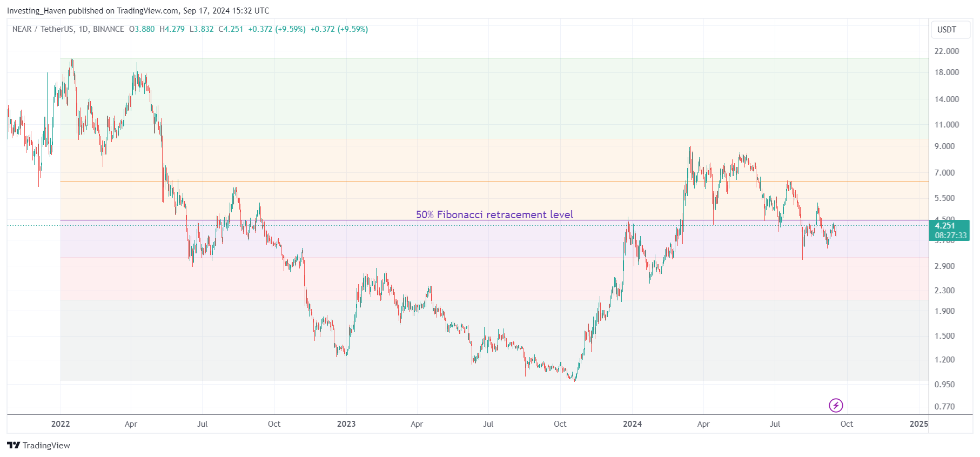Click the first +0.372 (+9.59%) change value
Viewport: 980px width, 457px height.
[277, 29]
